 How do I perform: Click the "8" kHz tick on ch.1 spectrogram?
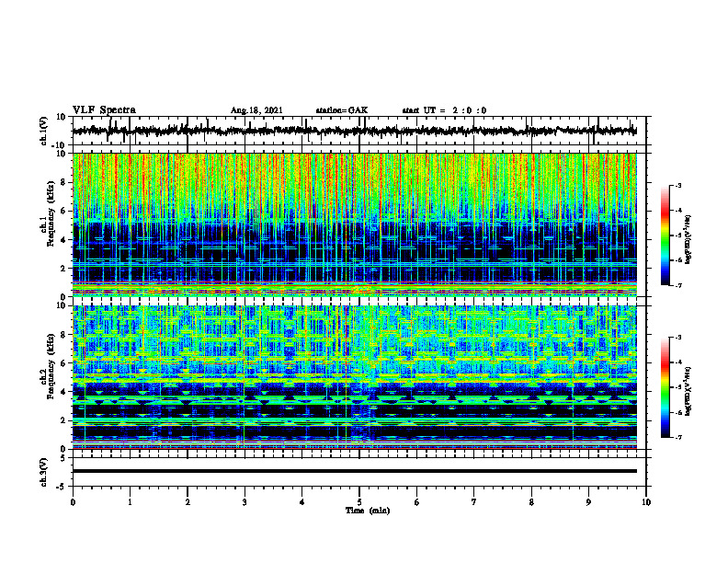tap(64, 182)
